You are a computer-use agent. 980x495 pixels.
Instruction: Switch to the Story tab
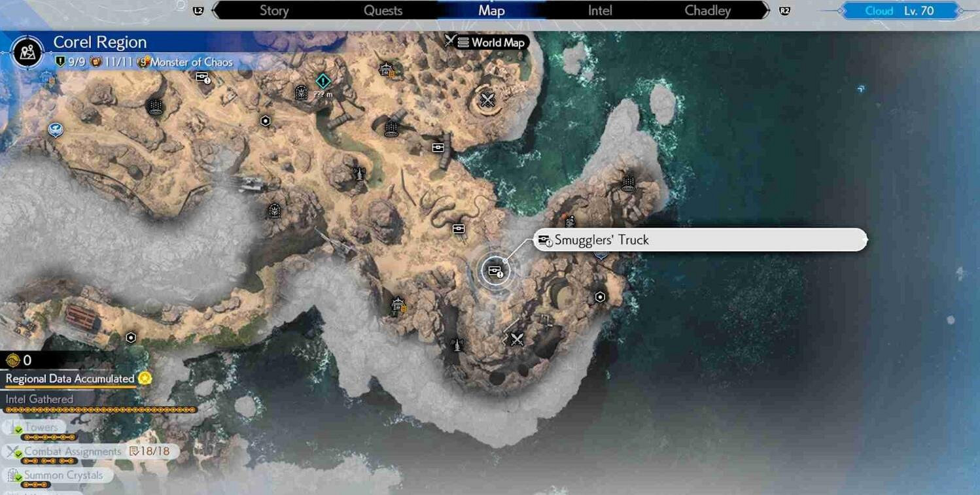pos(274,10)
